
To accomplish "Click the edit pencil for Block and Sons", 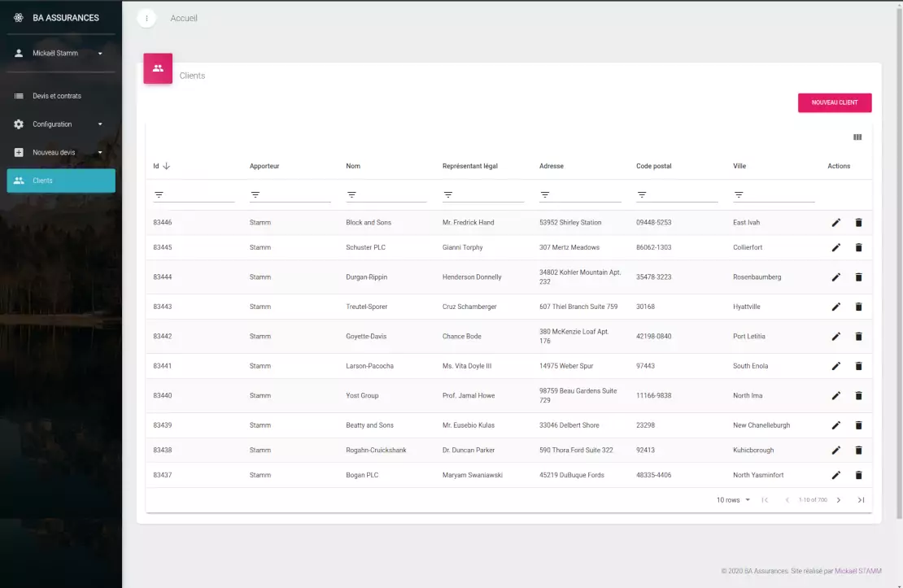I will click(835, 221).
